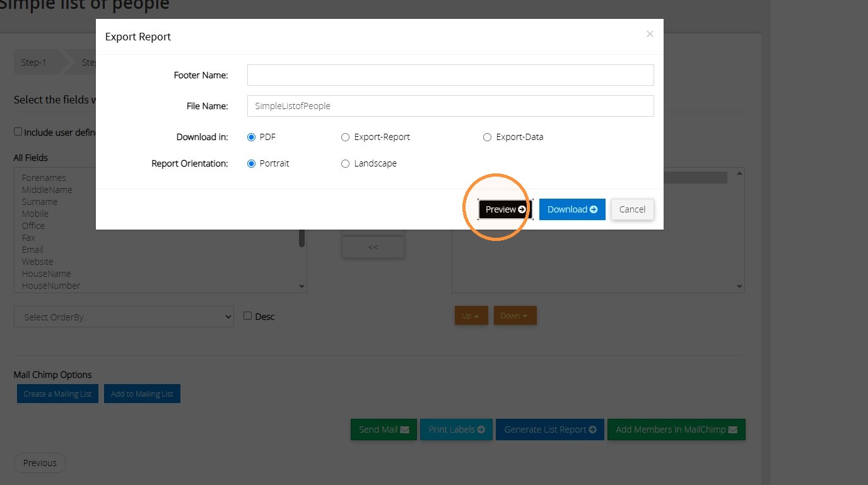Open the Step-1 wizard tab
Viewport: 868px width, 485px height.
34,62
